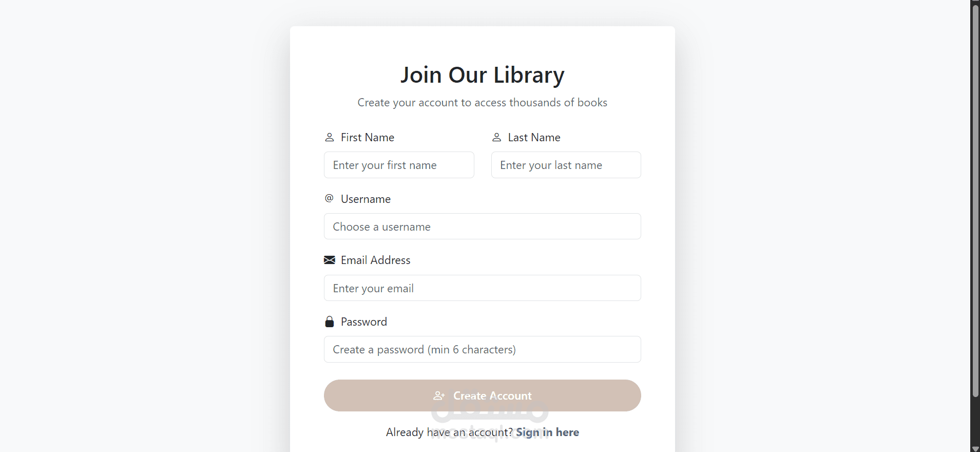This screenshot has width=980, height=452.
Task: Click the First Name label text
Action: pos(368,138)
